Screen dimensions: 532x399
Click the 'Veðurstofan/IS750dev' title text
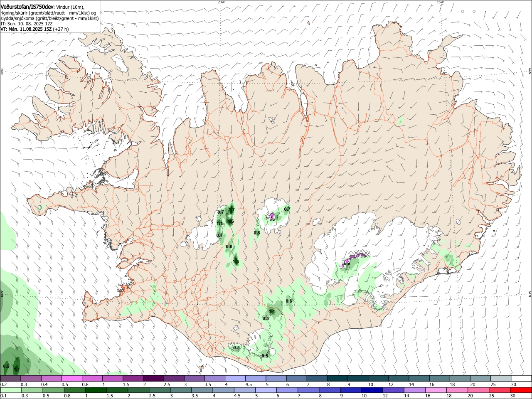(27, 7)
